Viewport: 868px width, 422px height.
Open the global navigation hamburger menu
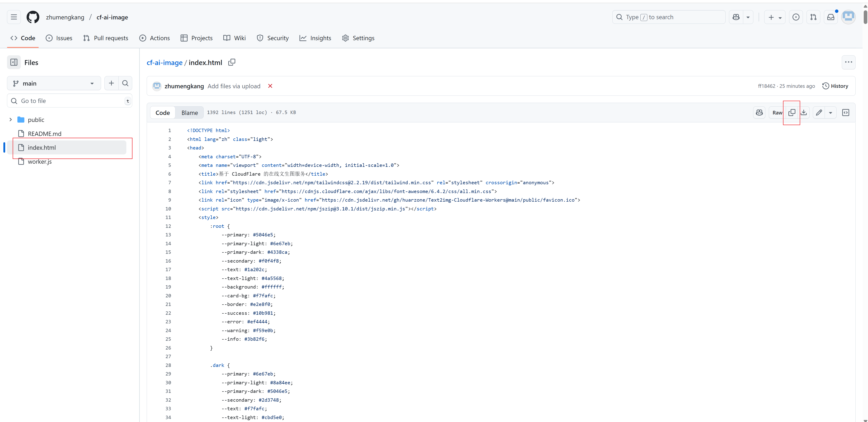click(x=14, y=17)
